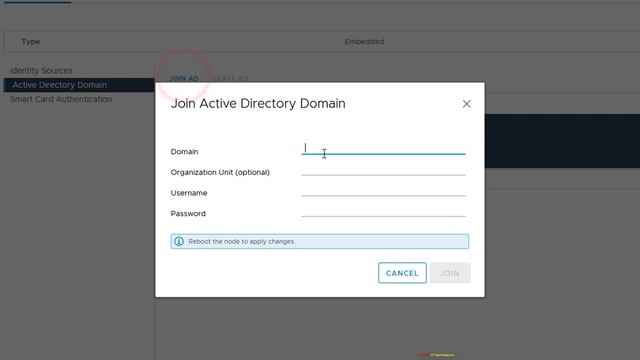The image size is (640, 360).
Task: Click the Username input field
Action: tap(383, 190)
